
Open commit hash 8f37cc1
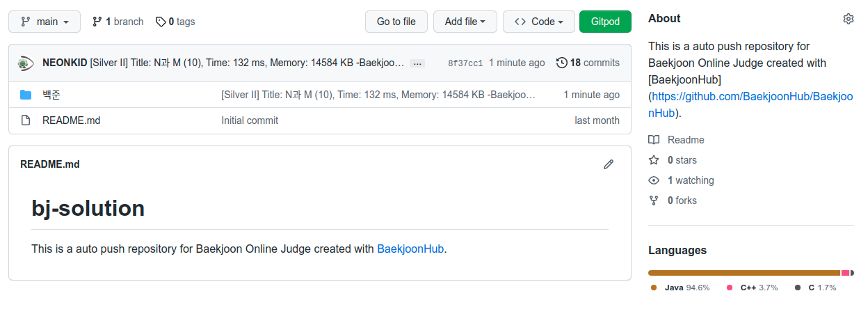point(465,63)
